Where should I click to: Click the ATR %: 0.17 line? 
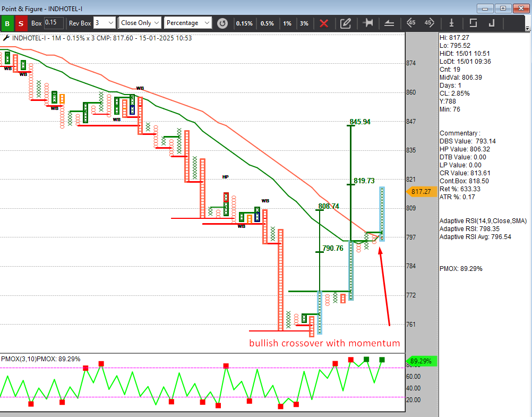(457, 197)
